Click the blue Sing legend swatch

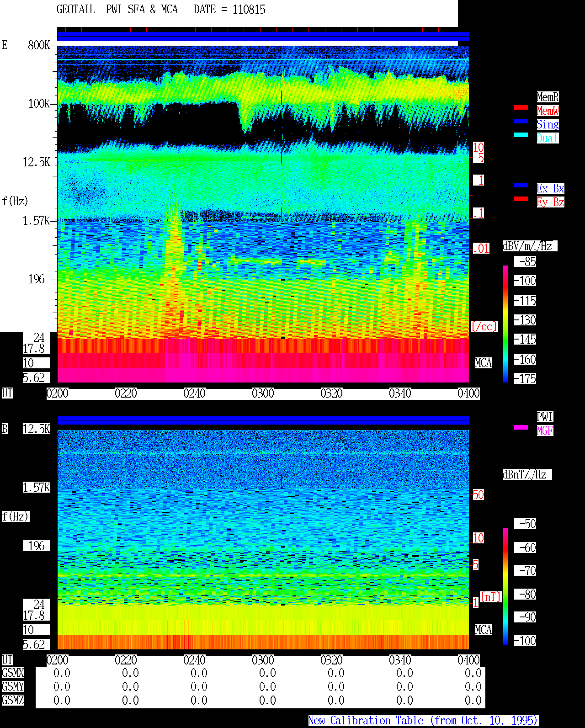[521, 121]
